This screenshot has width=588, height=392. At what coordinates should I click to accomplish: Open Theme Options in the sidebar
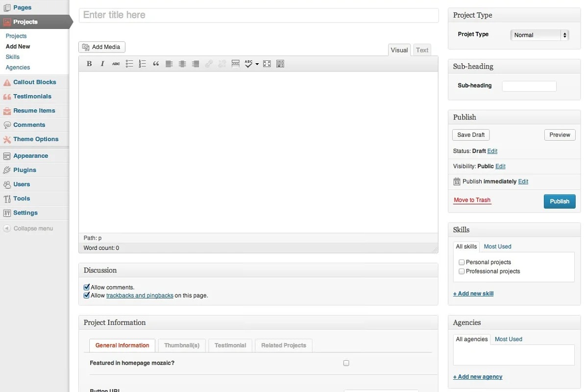pos(35,139)
